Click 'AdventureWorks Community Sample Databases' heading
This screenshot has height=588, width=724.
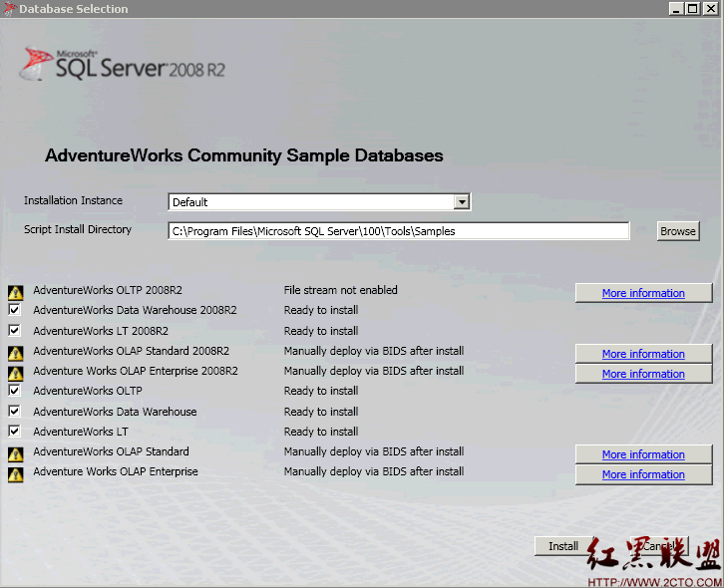point(243,155)
